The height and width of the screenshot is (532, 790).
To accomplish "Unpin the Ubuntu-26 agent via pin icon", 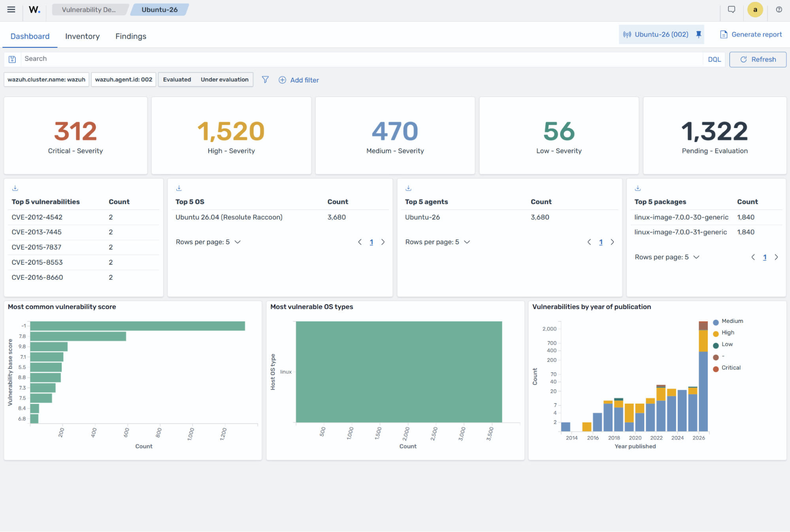I will coord(699,34).
